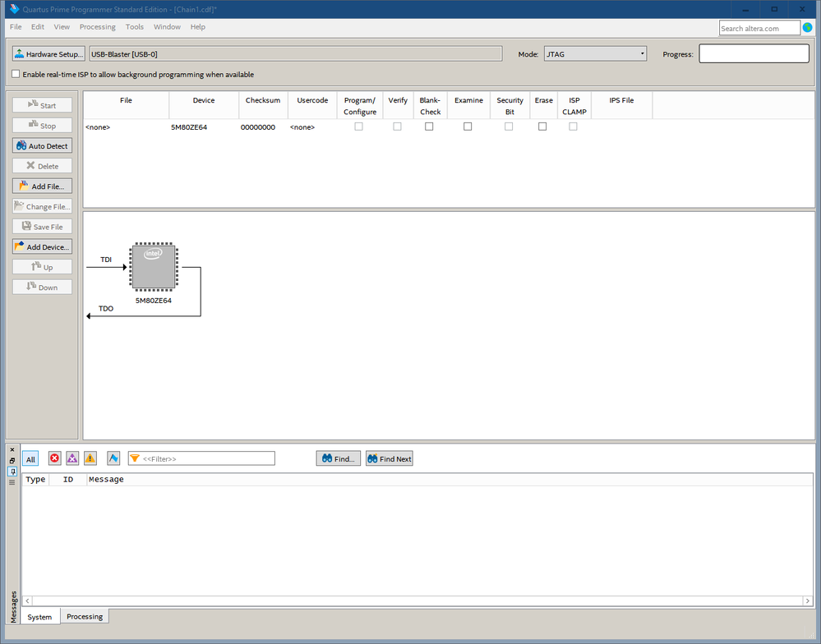Click the Add File button

[43, 186]
